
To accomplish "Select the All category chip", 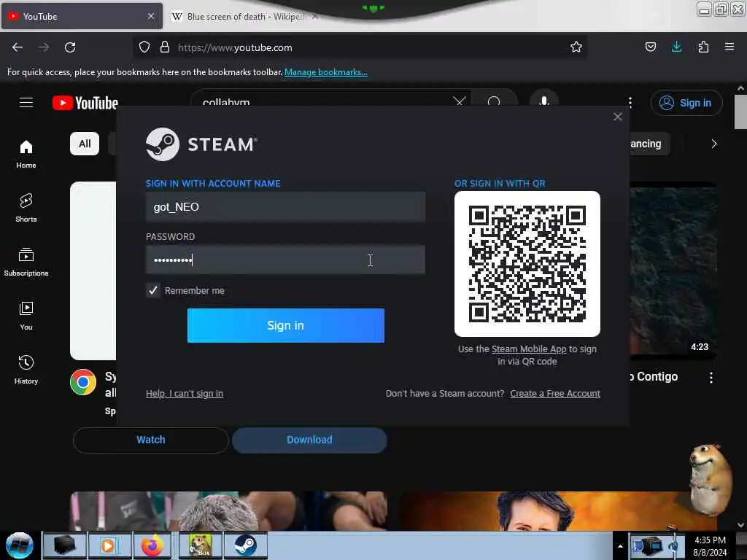I will 85,144.
